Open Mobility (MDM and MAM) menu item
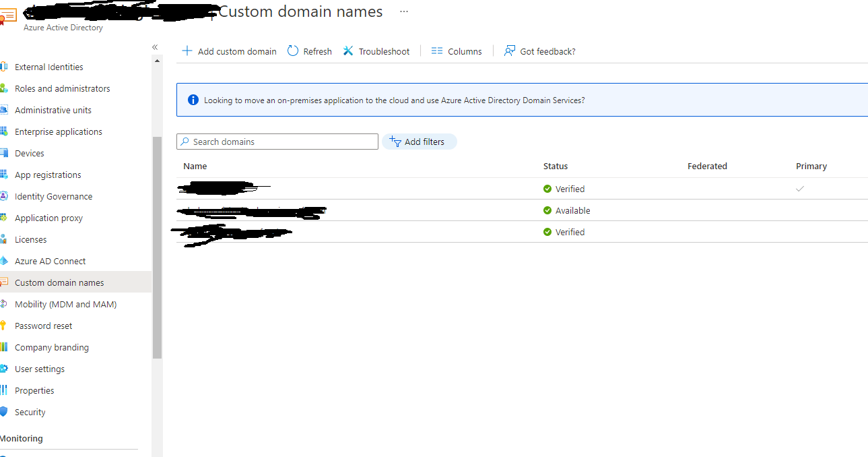The width and height of the screenshot is (868, 457). pos(66,304)
